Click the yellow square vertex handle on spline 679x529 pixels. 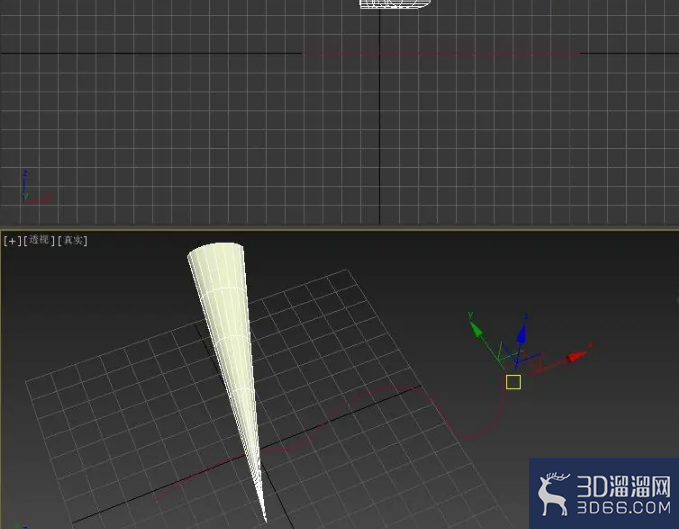pyautogui.click(x=513, y=382)
